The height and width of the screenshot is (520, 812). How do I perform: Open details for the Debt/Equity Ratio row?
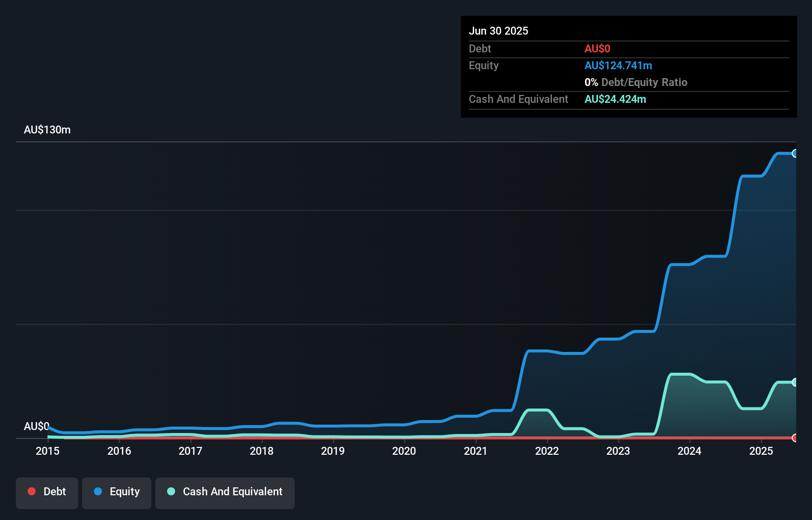coord(636,82)
